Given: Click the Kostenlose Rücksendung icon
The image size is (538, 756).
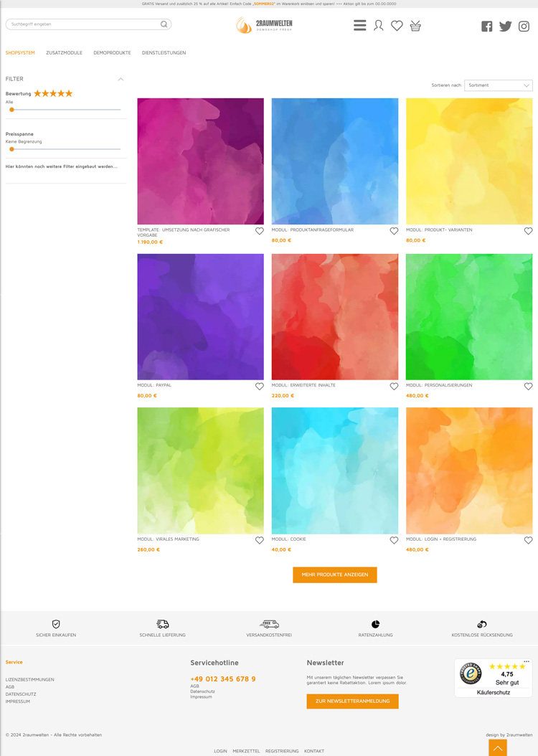Looking at the screenshot, I should tap(482, 624).
